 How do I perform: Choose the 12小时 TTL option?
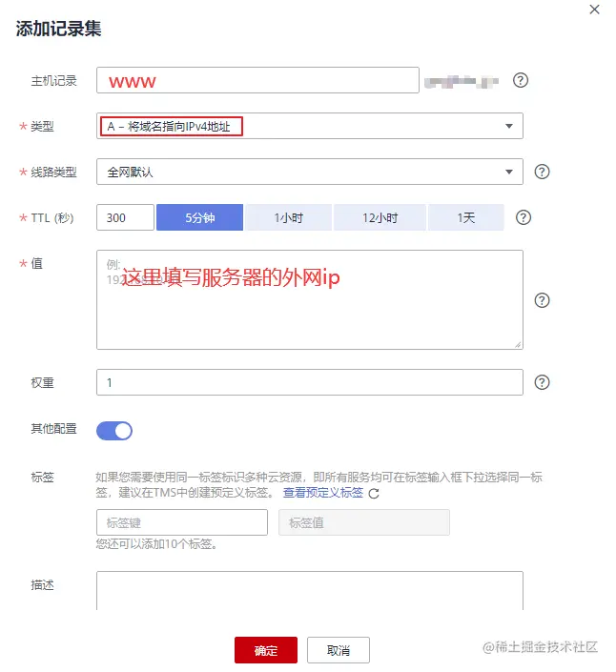click(x=380, y=217)
